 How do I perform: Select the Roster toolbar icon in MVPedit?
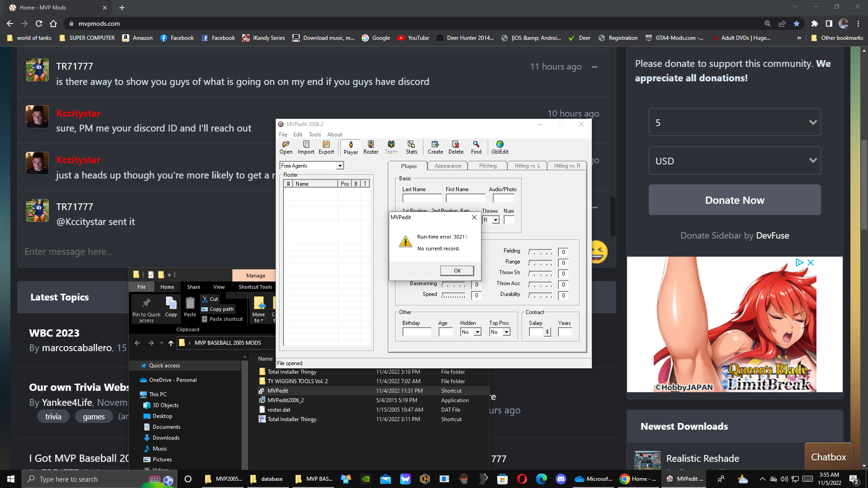point(371,147)
